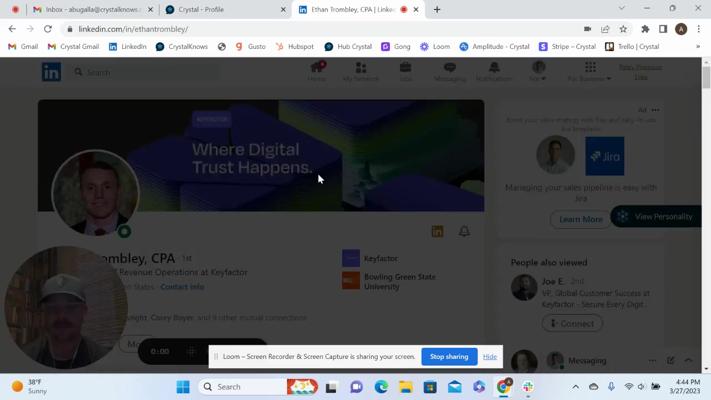Expand the Me profile dropdown

click(x=538, y=72)
